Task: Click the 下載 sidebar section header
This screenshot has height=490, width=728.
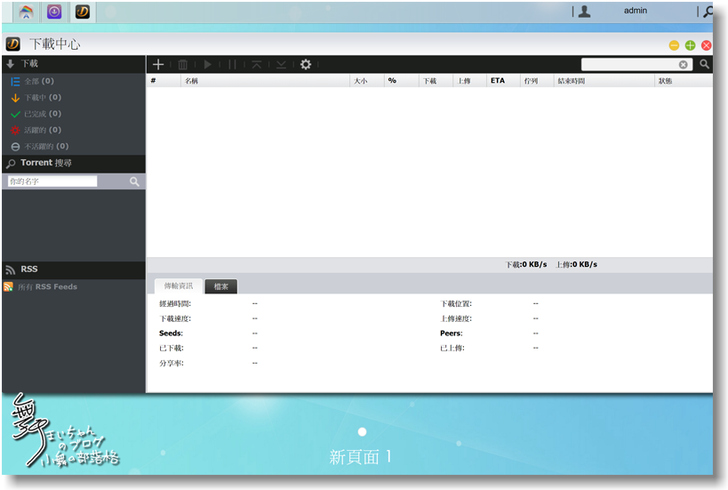Action: [73, 64]
